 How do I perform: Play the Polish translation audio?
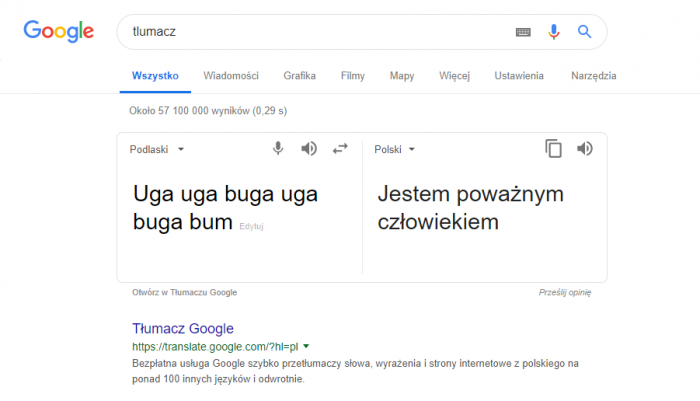tap(585, 149)
